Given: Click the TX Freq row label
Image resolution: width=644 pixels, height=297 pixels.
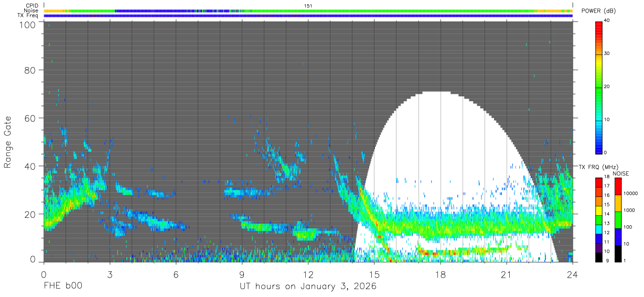Looking at the screenshot, I should pos(28,16).
